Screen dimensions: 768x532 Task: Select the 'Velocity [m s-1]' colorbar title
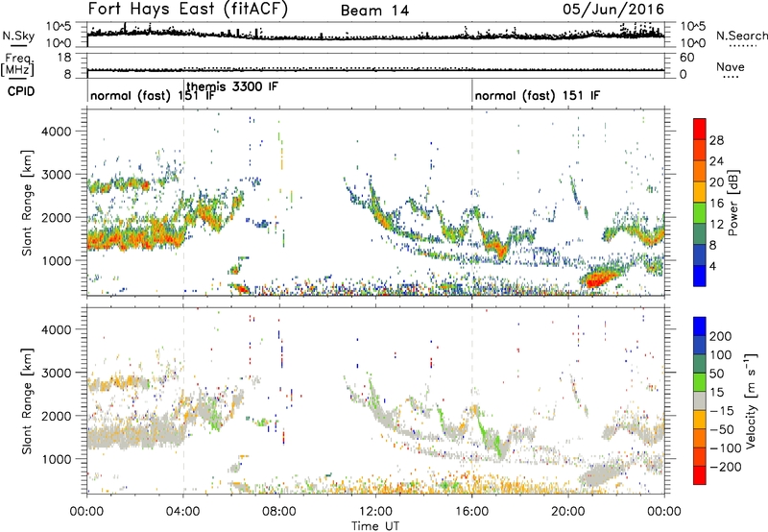751,400
